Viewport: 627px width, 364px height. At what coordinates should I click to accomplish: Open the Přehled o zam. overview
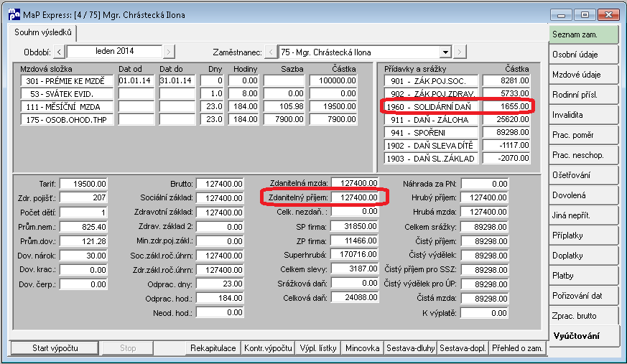[x=517, y=348]
